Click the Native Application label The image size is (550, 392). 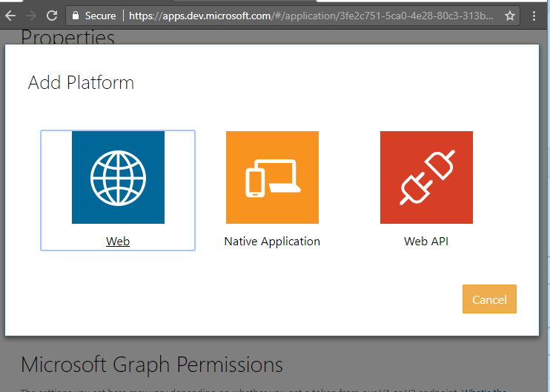coord(272,242)
